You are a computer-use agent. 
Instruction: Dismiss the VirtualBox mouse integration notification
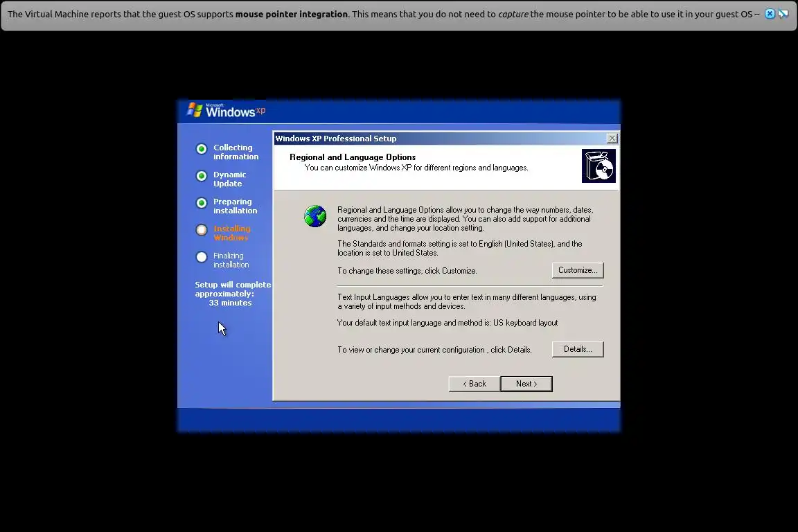pyautogui.click(x=770, y=14)
